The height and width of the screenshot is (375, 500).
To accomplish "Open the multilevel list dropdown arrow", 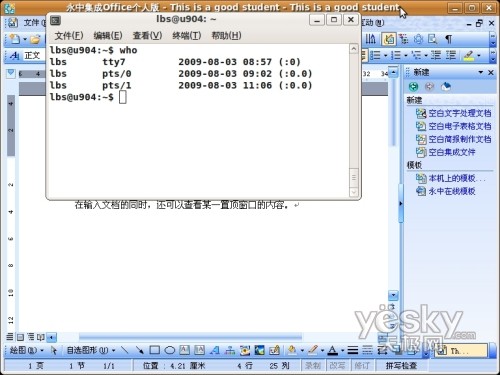I will coord(426,55).
